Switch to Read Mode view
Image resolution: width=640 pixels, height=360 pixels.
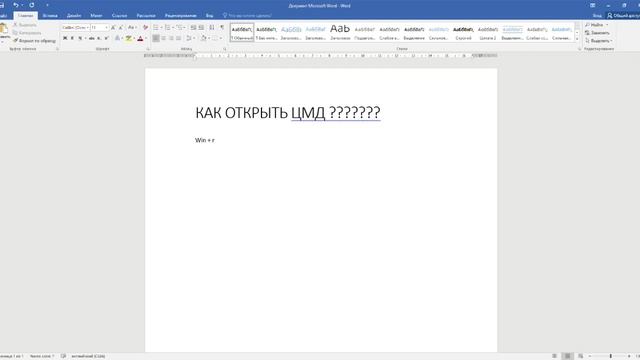coord(554,356)
